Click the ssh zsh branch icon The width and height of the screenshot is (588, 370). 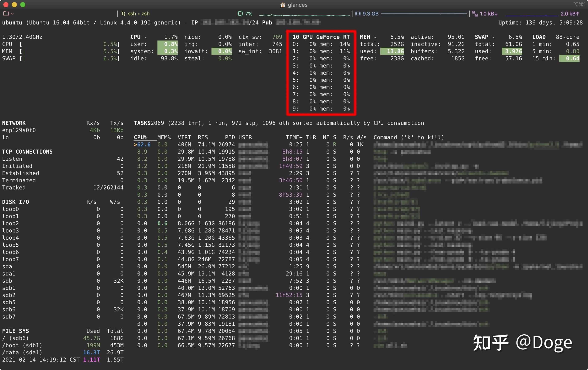click(123, 14)
